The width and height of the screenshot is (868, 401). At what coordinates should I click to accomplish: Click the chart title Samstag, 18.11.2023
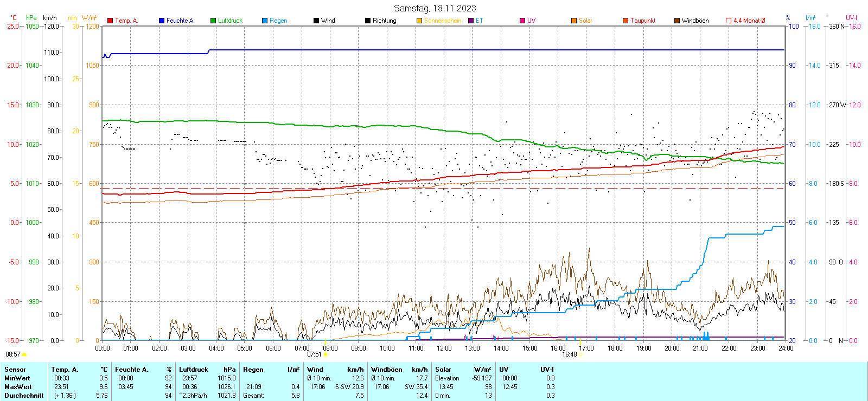tap(435, 8)
